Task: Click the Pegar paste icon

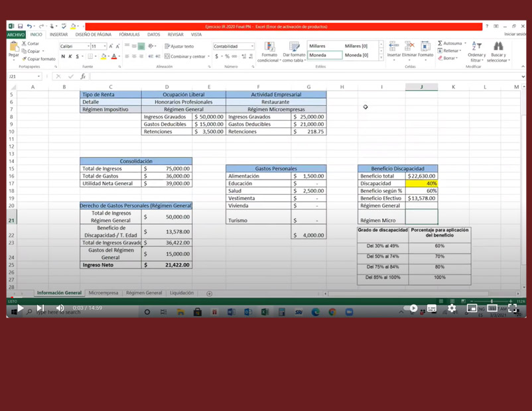Action: (14, 48)
